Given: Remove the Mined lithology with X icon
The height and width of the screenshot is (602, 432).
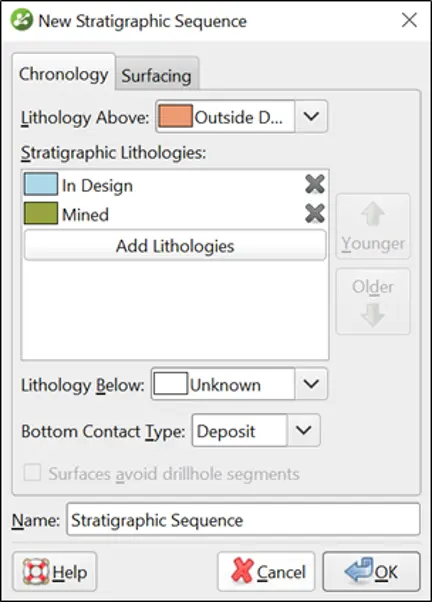Looking at the screenshot, I should point(315,213).
